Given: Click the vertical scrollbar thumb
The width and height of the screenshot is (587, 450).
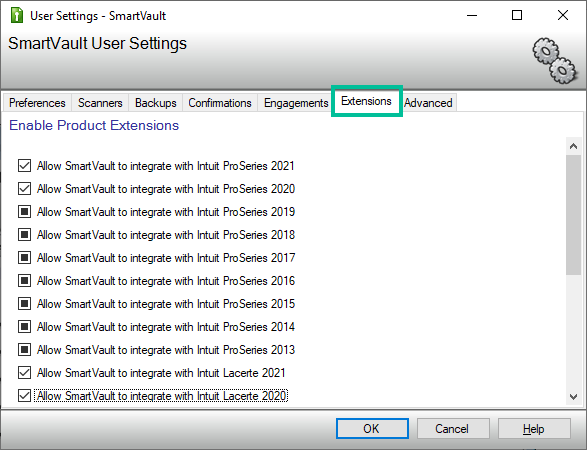Looking at the screenshot, I should pos(573,215).
